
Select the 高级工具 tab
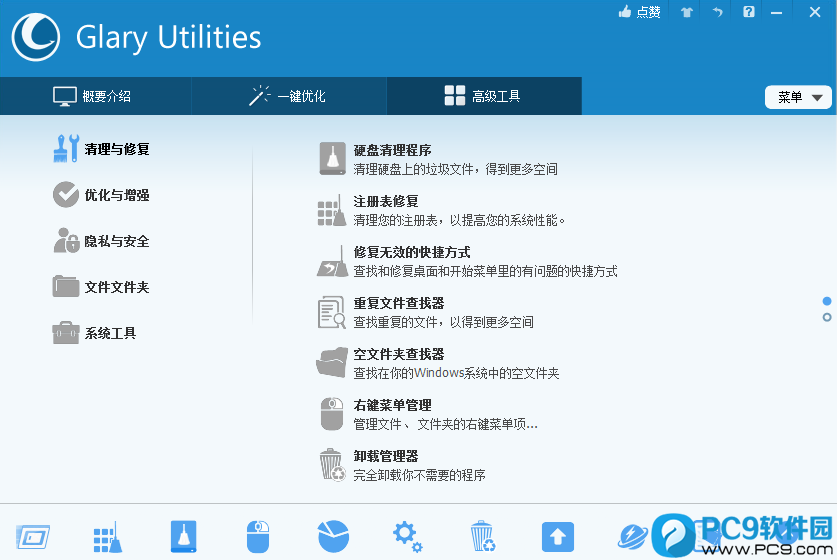pyautogui.click(x=484, y=96)
